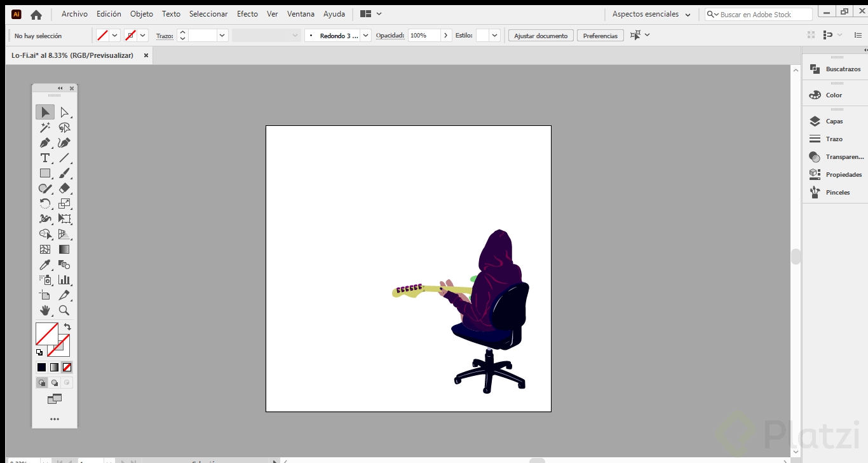Image resolution: width=868 pixels, height=463 pixels.
Task: Open the Pinceles panel
Action: click(833, 192)
